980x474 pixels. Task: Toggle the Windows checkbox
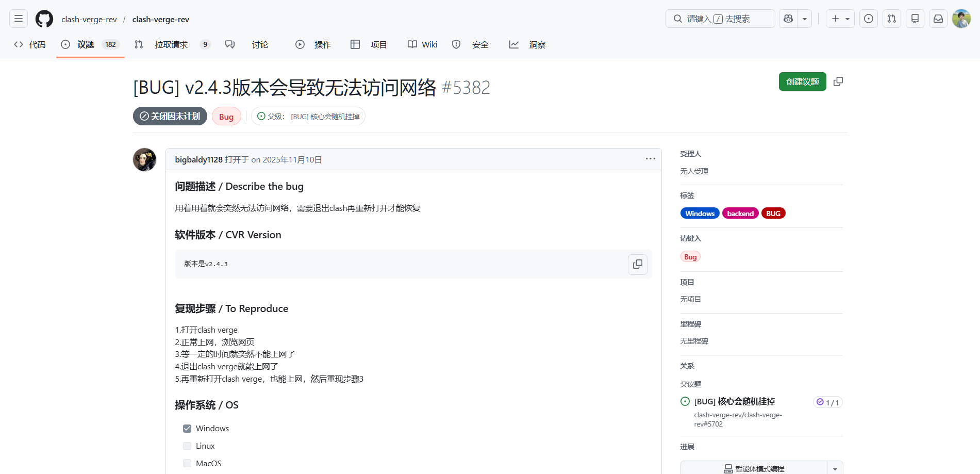(187, 429)
